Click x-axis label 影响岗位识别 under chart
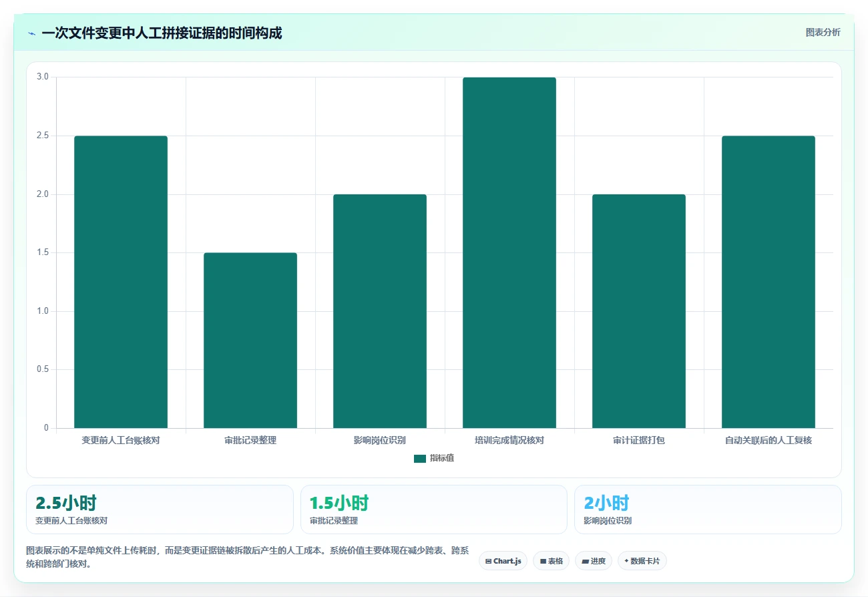This screenshot has width=868, height=597. (x=380, y=440)
